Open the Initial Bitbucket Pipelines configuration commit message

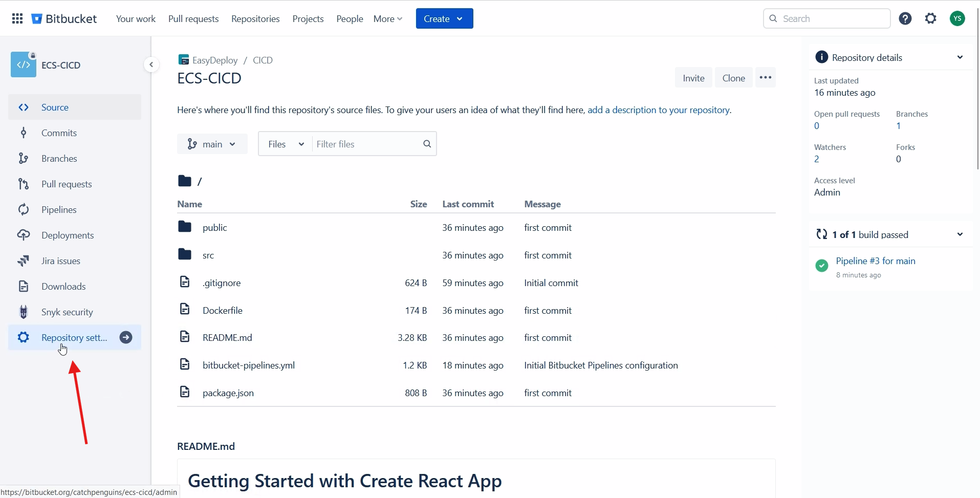[601, 365]
